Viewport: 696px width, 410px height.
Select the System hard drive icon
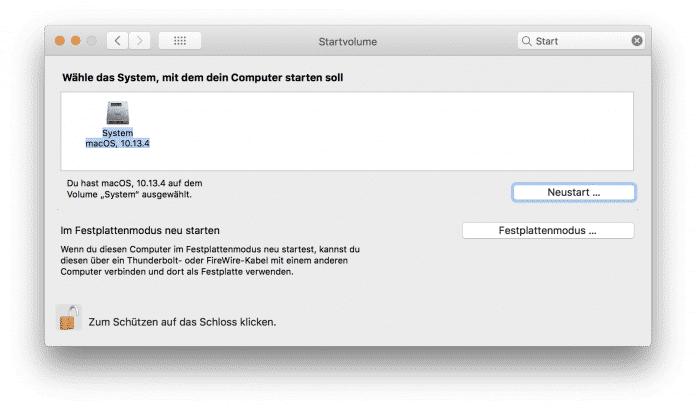(x=117, y=113)
